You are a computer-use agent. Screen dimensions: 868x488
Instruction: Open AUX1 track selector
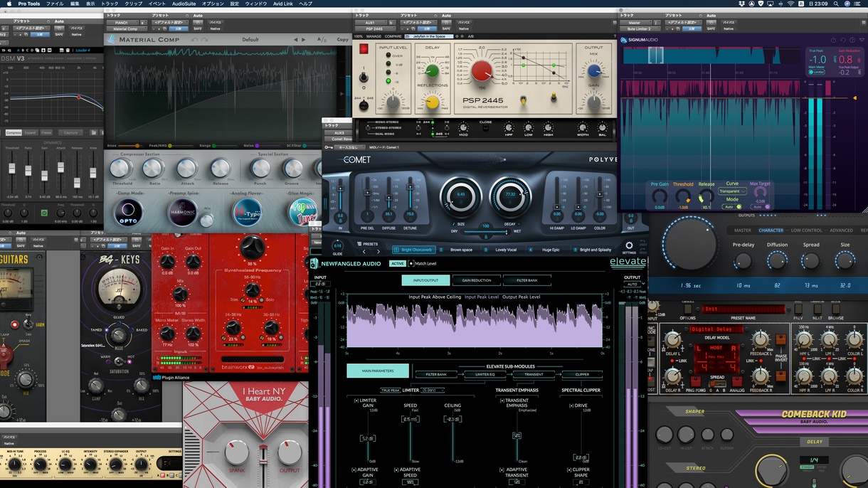click(x=370, y=22)
